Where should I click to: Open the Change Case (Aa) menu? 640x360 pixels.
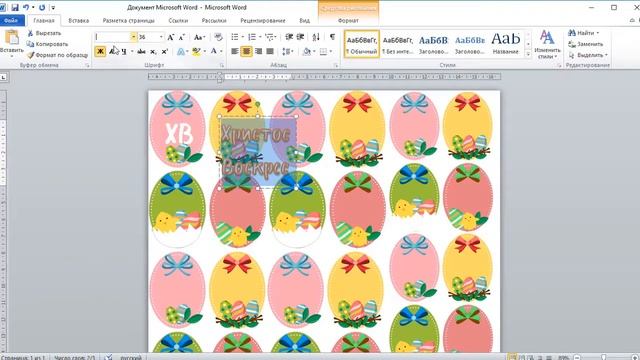tap(199, 37)
